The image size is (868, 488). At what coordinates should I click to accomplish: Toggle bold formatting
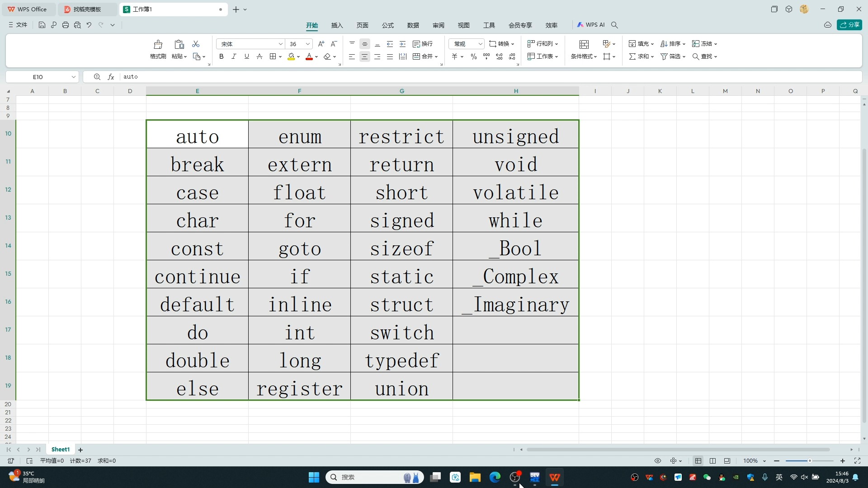(x=221, y=56)
